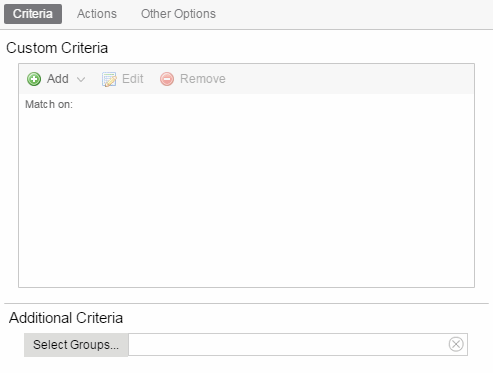The image size is (493, 373).
Task: Click empty tab bar area beside Other Options
Action: [x=353, y=14]
